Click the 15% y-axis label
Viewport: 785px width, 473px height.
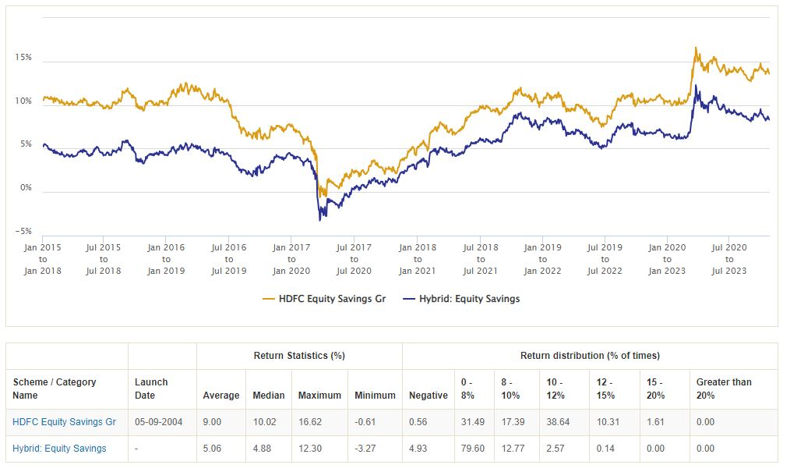23,58
